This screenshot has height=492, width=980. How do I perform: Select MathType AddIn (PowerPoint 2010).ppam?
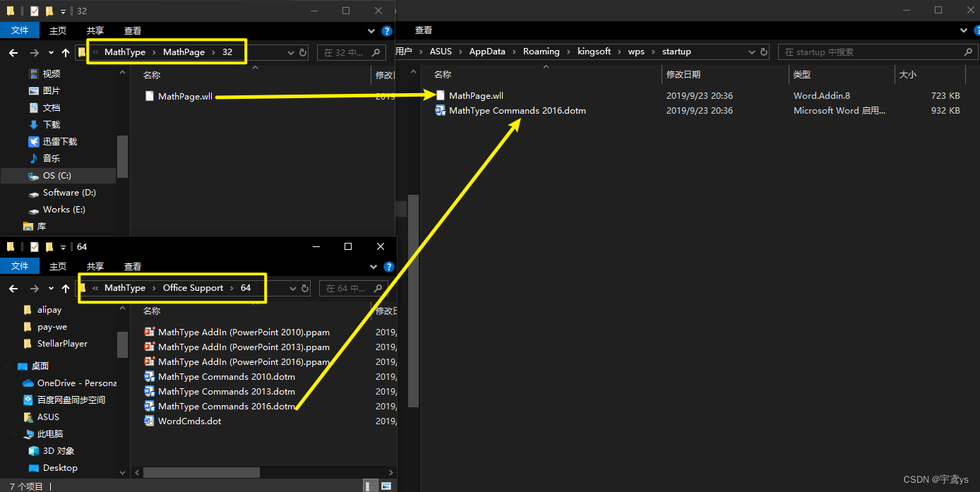click(244, 332)
